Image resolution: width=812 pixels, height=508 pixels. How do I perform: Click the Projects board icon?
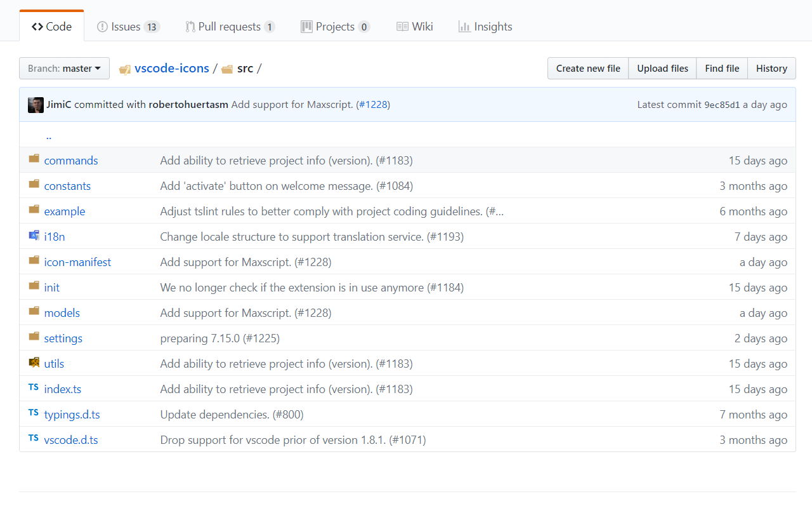tap(306, 27)
